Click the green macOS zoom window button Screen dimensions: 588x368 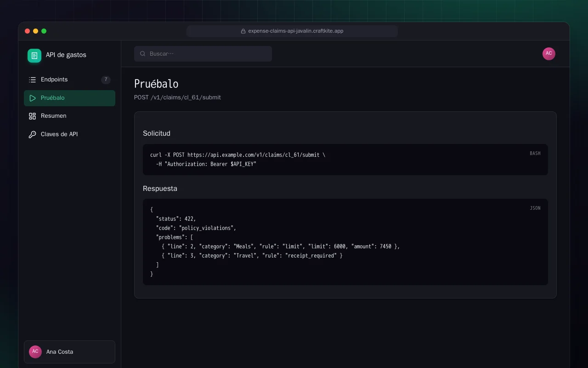[44, 31]
